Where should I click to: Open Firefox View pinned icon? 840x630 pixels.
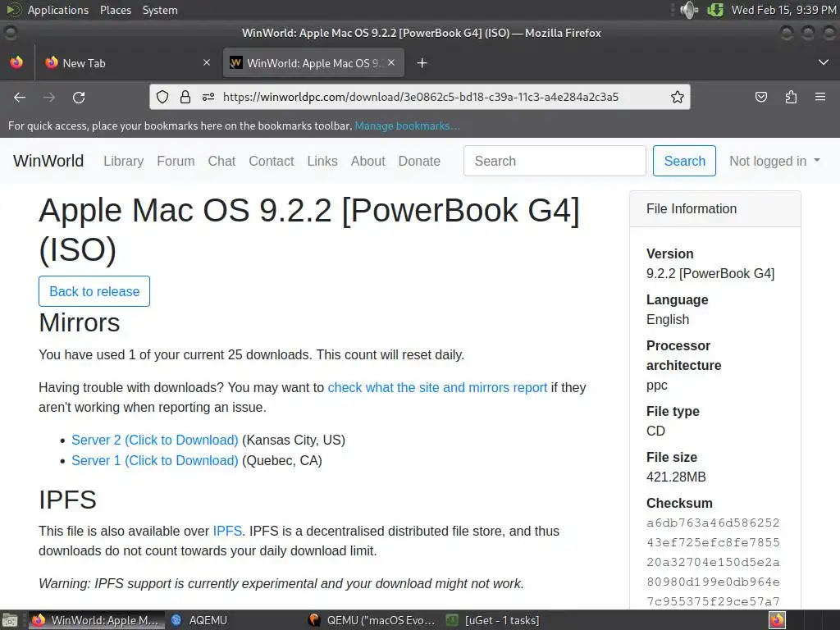[x=16, y=62]
